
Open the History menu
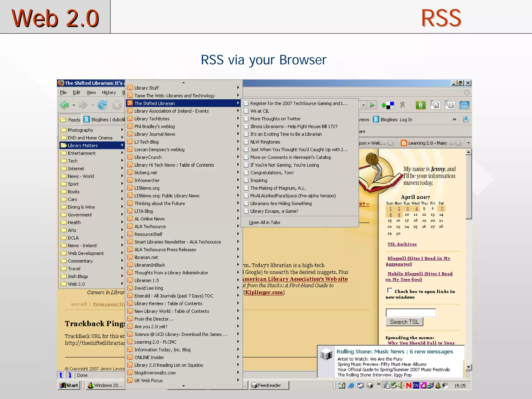point(109,92)
